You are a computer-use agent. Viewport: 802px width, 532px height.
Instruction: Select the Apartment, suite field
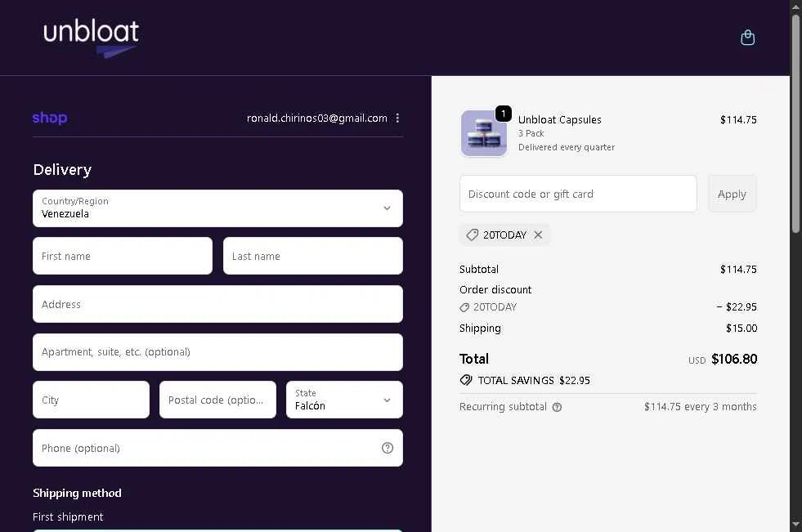click(218, 352)
